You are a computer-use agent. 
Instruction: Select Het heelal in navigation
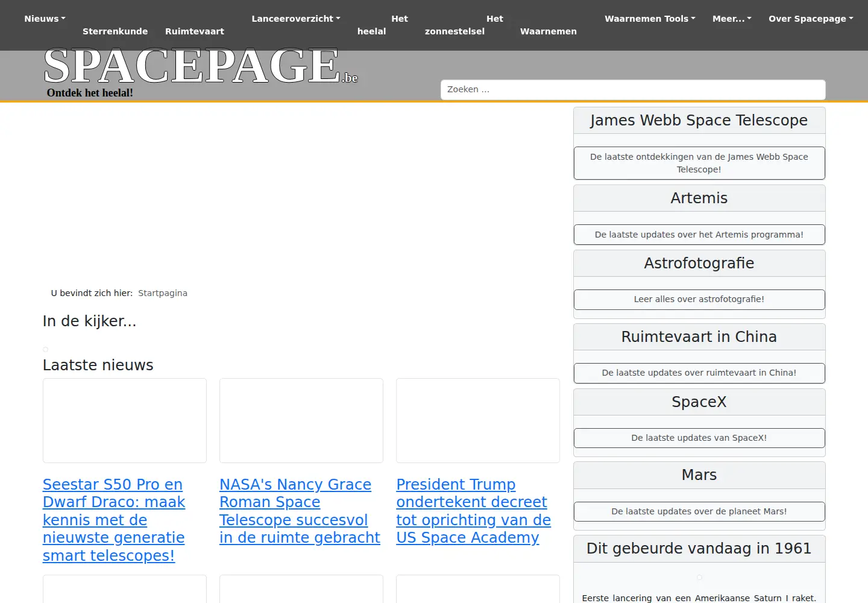click(x=383, y=25)
